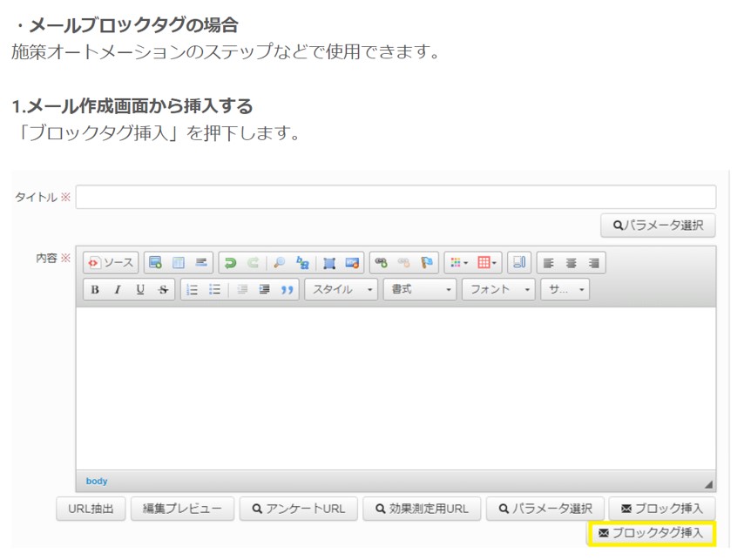Screen dimensions: 751x560
Task: Insert a numbered list
Action: [193, 290]
